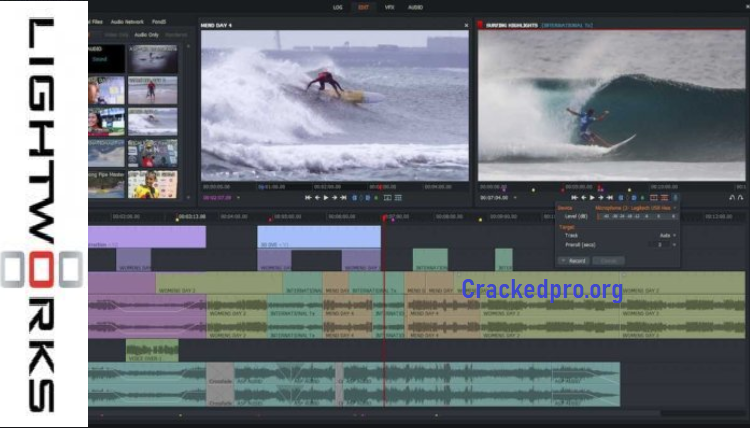Select the man holding trophy thumbnail

(152, 153)
